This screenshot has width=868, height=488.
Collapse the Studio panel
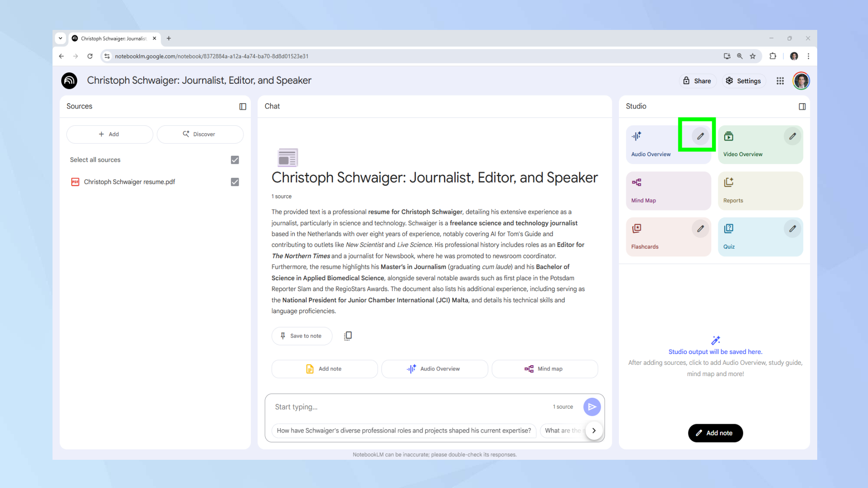pyautogui.click(x=802, y=106)
